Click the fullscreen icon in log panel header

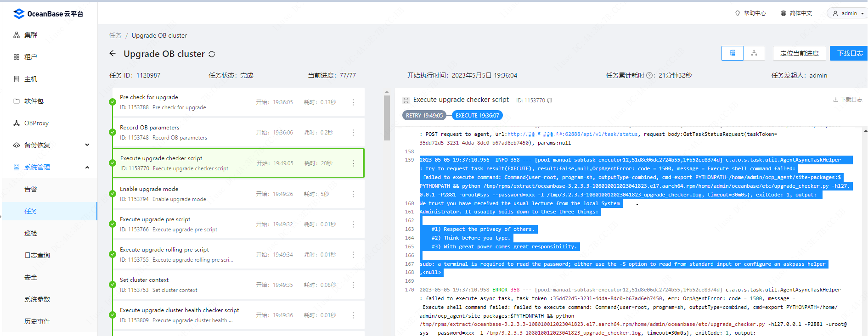click(406, 100)
